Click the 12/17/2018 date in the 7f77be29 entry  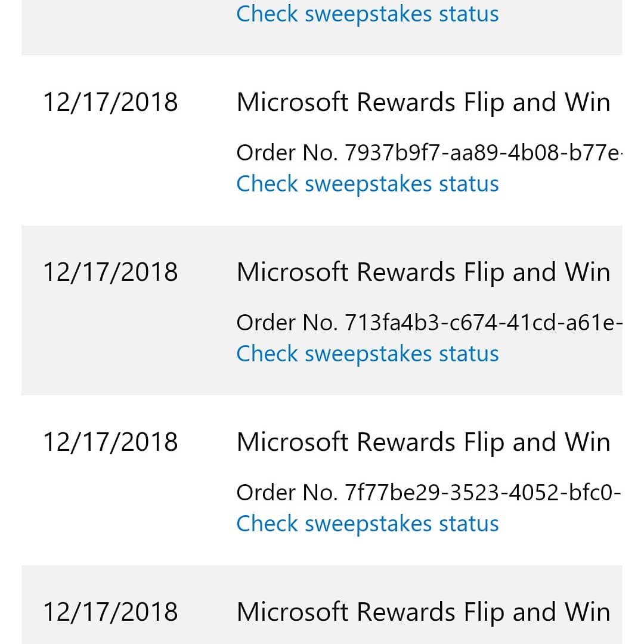110,442
